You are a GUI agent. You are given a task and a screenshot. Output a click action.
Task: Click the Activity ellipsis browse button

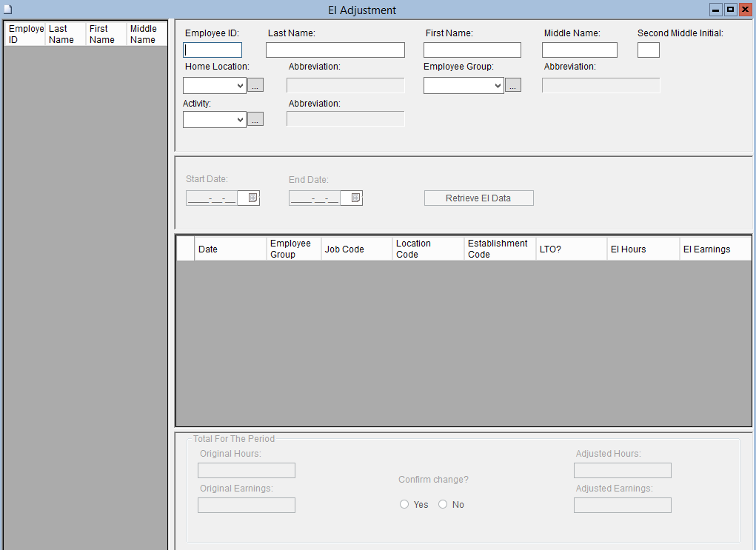[x=255, y=119]
